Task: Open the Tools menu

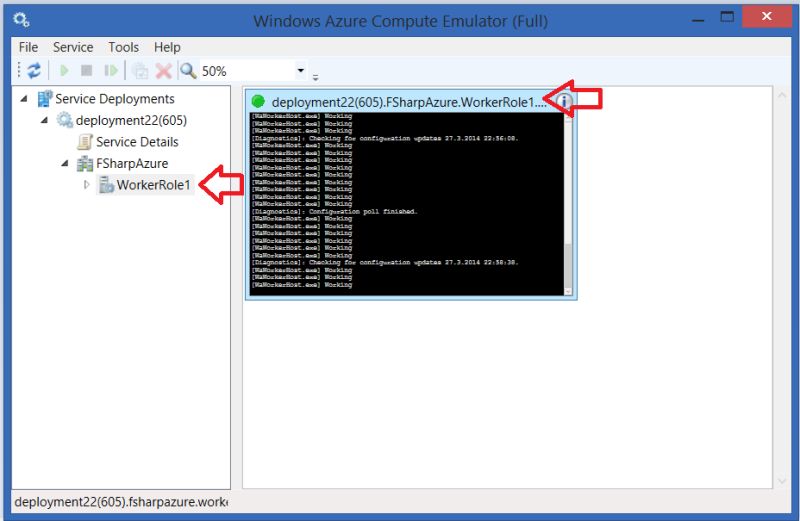Action: coord(123,47)
